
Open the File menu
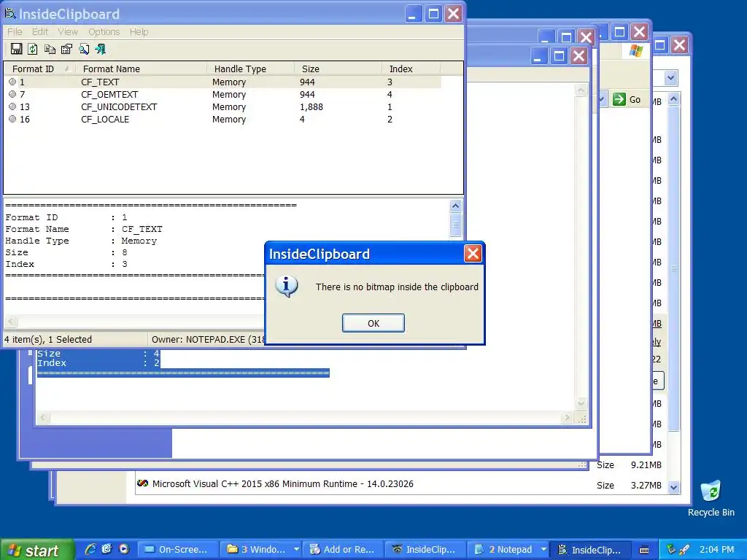tap(15, 32)
